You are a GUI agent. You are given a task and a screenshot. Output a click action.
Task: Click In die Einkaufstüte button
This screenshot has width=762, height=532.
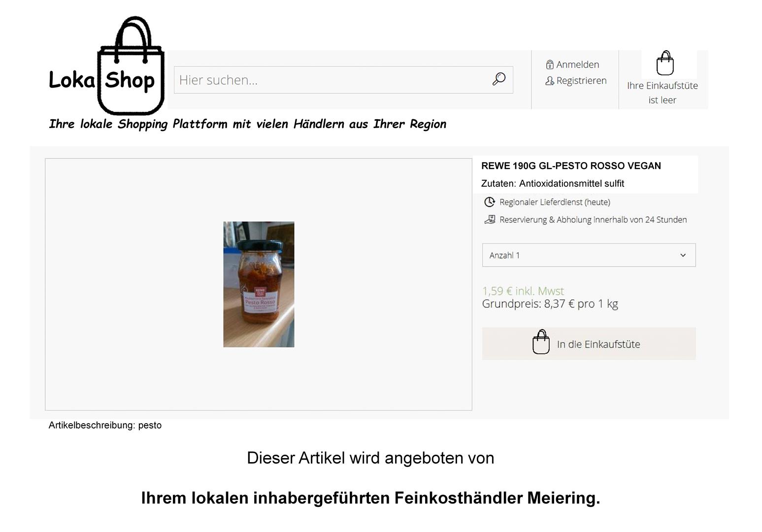[589, 344]
